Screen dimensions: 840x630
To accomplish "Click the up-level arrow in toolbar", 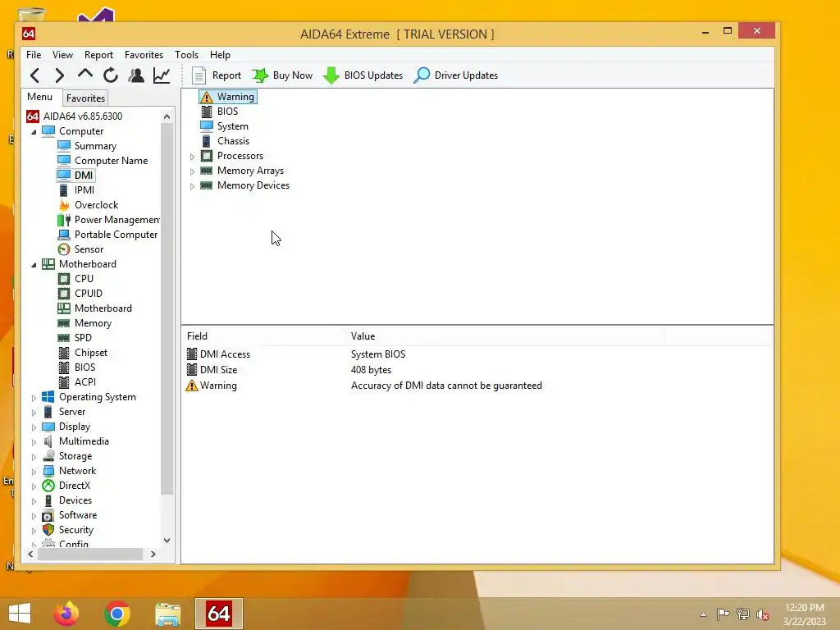I will tap(84, 75).
